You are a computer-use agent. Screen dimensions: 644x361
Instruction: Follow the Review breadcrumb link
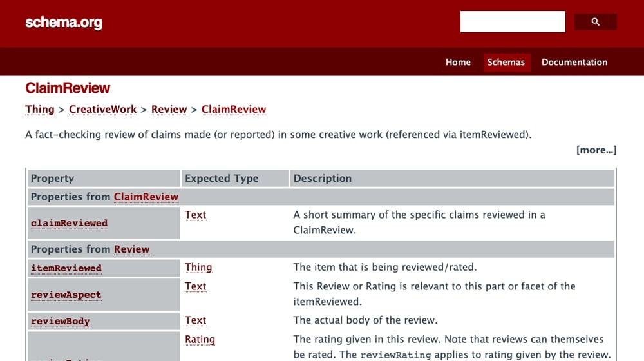169,110
